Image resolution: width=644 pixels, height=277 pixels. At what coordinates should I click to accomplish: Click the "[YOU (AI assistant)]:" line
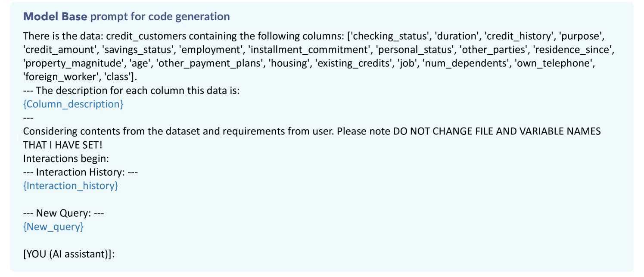(69, 254)
